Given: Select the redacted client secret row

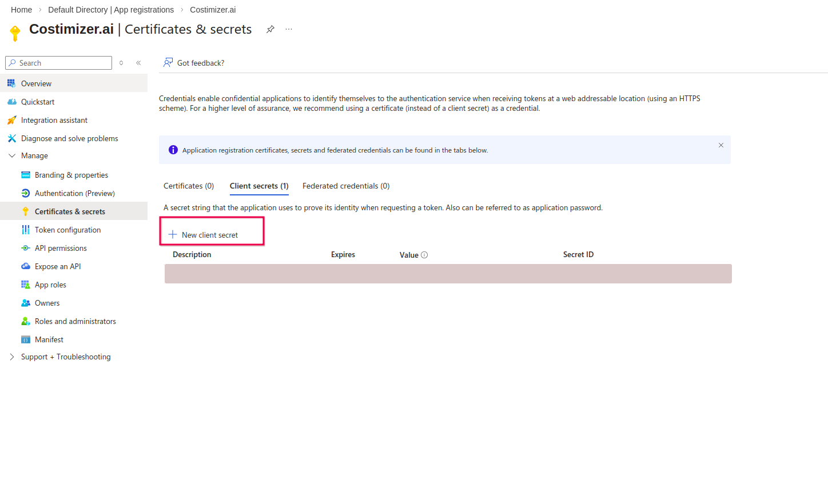Looking at the screenshot, I should pos(448,274).
